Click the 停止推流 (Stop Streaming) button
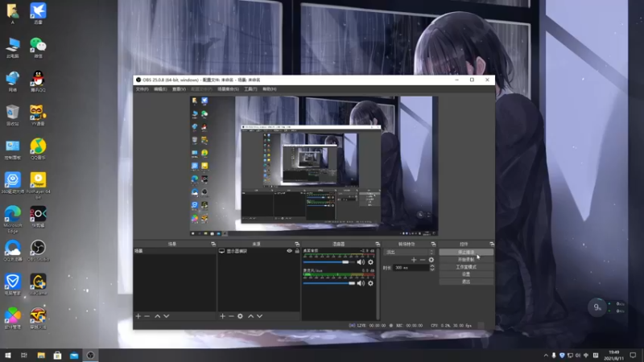 tap(466, 252)
